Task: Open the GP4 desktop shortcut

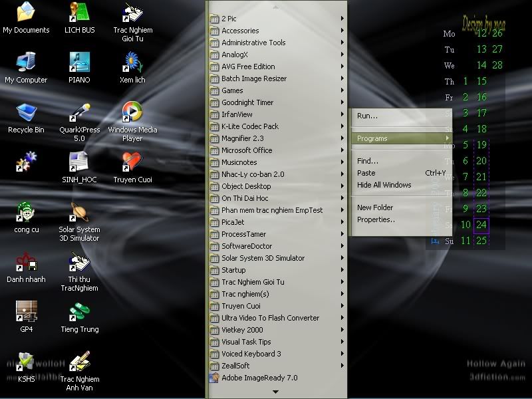Action: pos(26,311)
